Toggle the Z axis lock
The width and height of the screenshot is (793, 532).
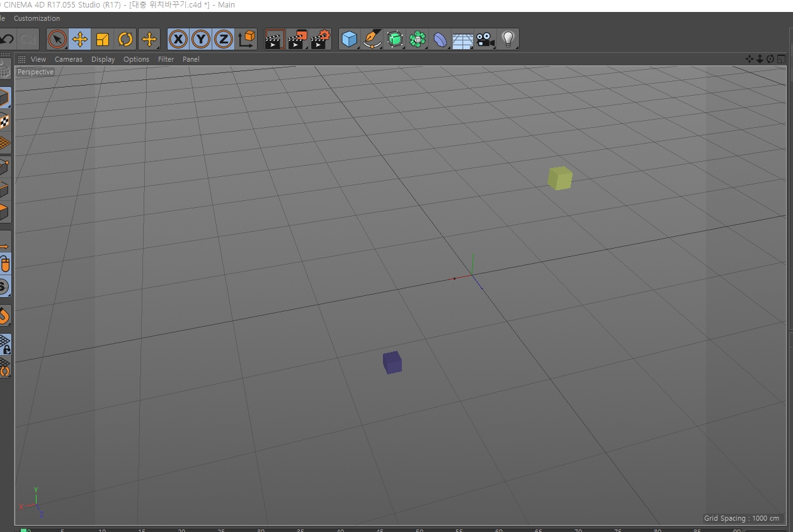coord(224,40)
